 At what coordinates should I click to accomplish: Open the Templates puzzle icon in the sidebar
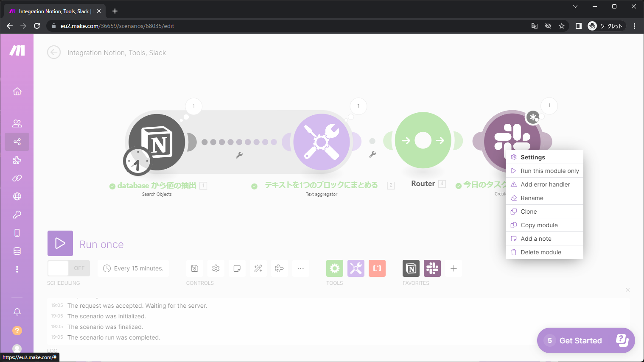click(17, 160)
